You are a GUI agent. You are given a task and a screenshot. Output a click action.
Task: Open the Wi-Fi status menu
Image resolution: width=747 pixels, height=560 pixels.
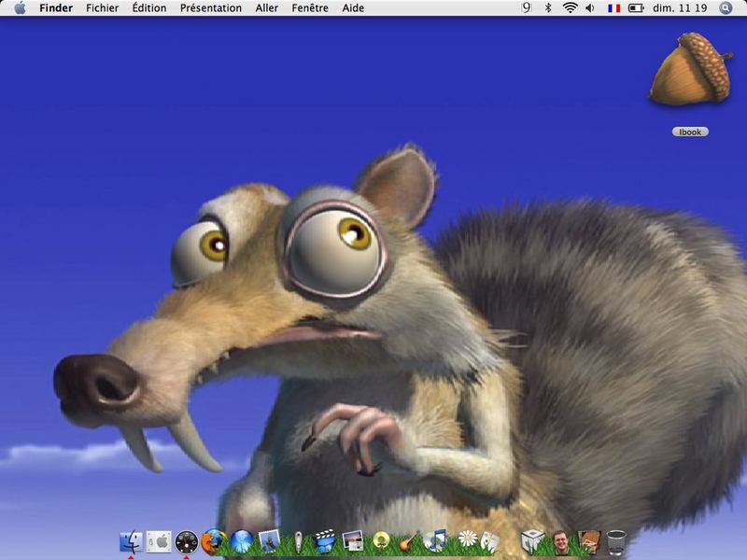570,7
